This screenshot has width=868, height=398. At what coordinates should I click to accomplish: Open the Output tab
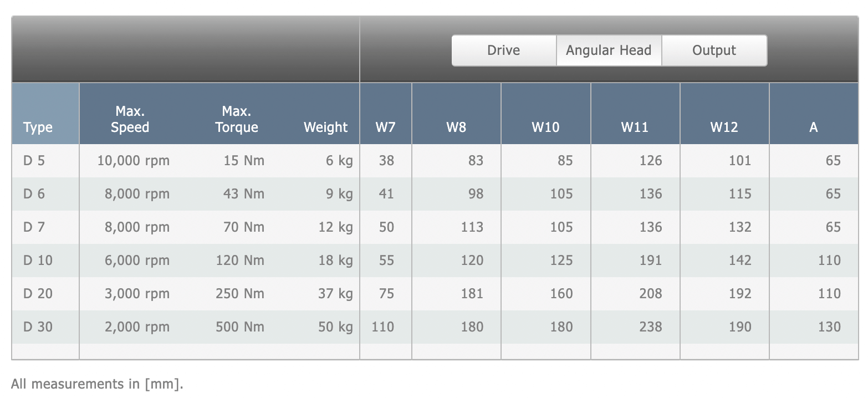(714, 50)
